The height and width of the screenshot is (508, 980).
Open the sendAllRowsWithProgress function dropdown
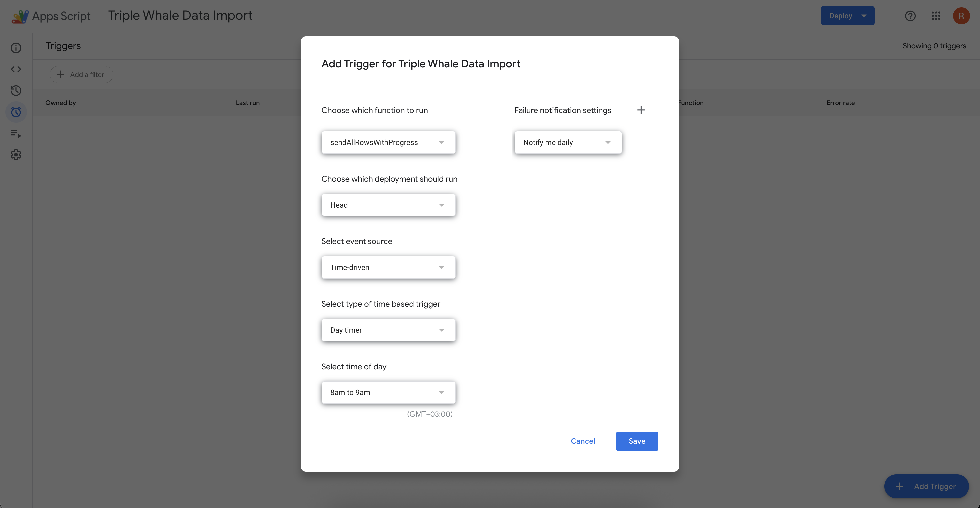click(388, 142)
